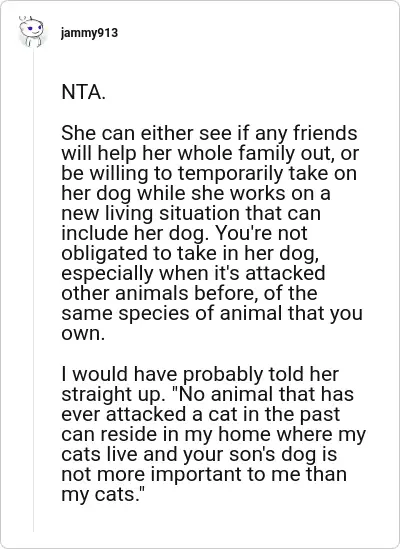Screen dimensions: 400x549
Task: Click the line "include her dog. You're not"
Action: point(185,234)
